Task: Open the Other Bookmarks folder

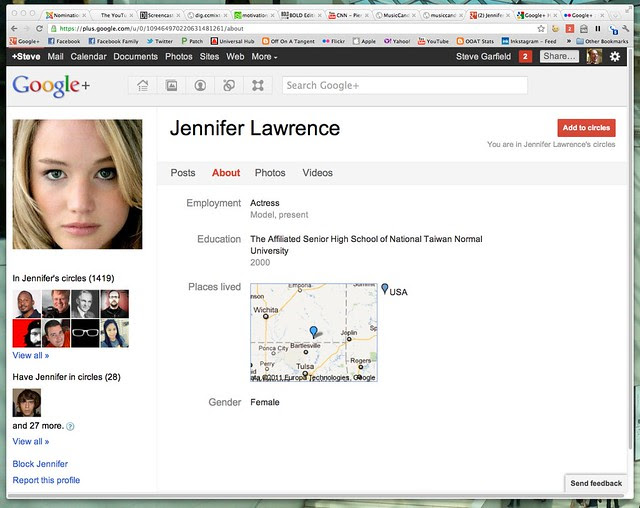Action: (602, 41)
